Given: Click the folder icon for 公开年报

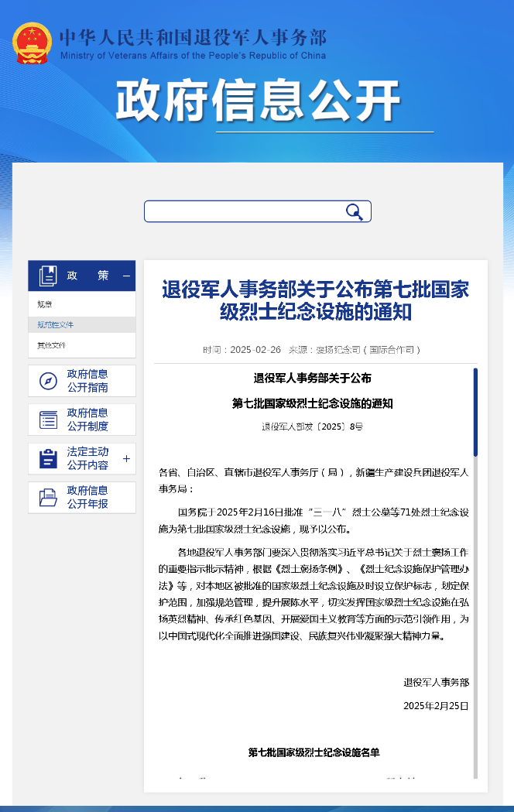Looking at the screenshot, I should tap(48, 498).
